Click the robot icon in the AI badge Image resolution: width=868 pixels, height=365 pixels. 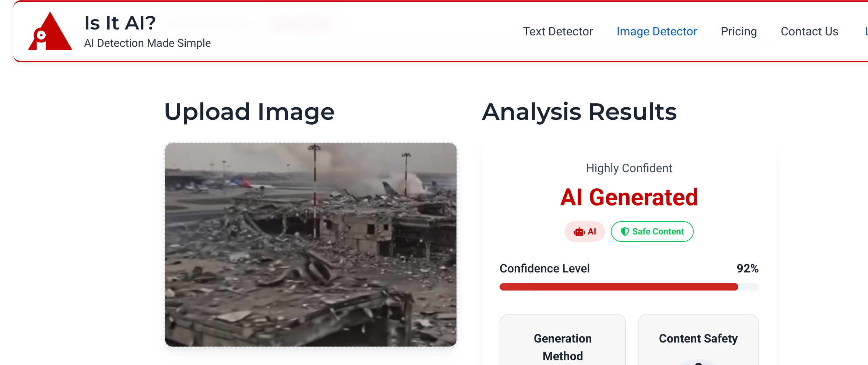tap(579, 232)
